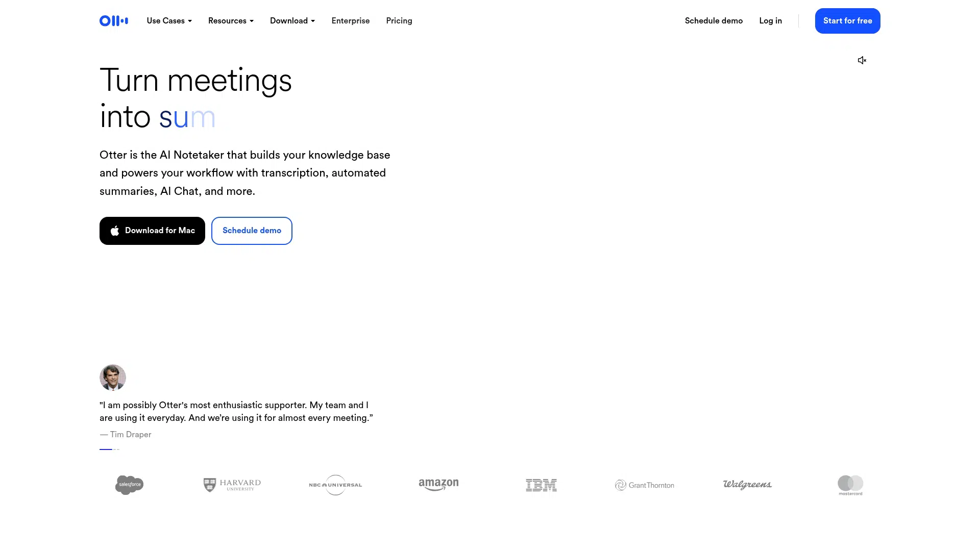Click the NBCUniversal logo
Viewport: 980px width, 551px height.
[335, 485]
